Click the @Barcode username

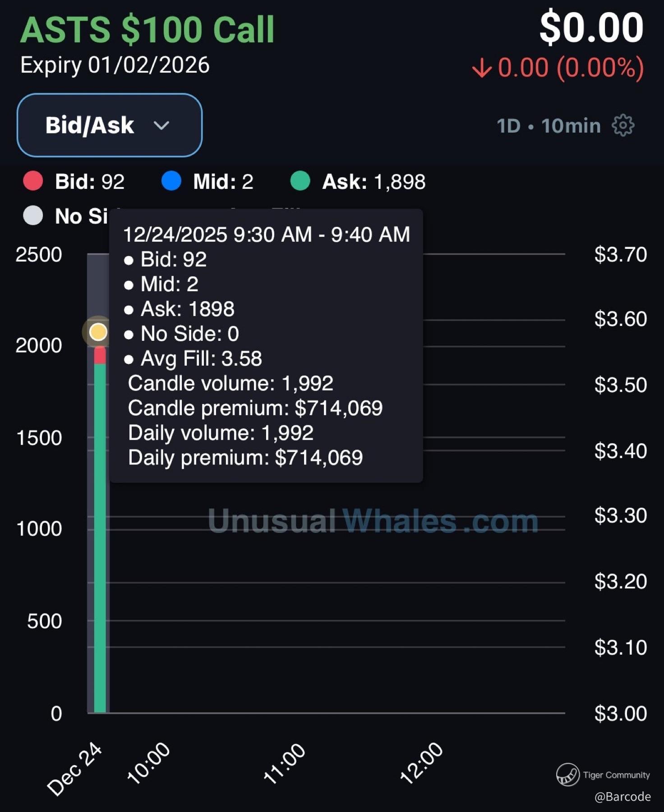coord(622,797)
